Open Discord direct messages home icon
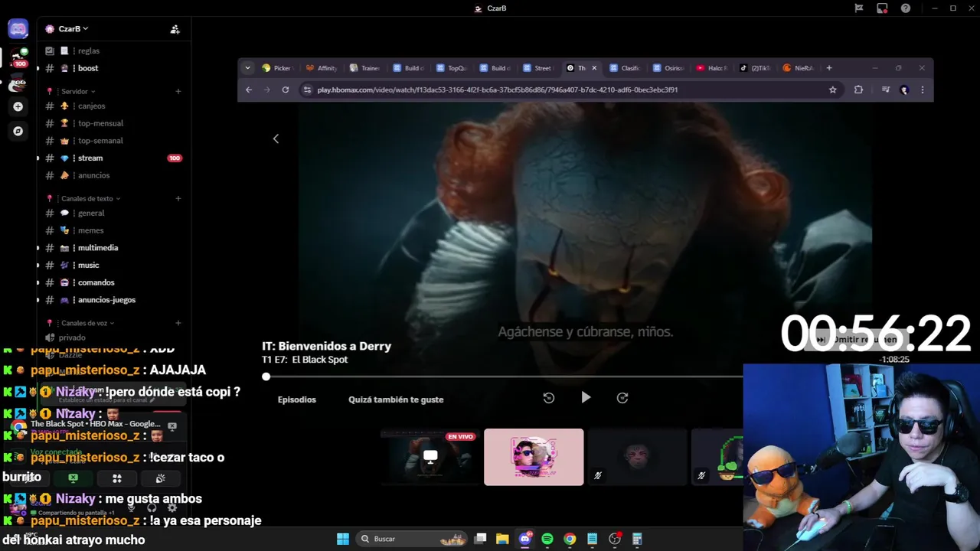Viewport: 980px width, 551px height. coord(18,29)
